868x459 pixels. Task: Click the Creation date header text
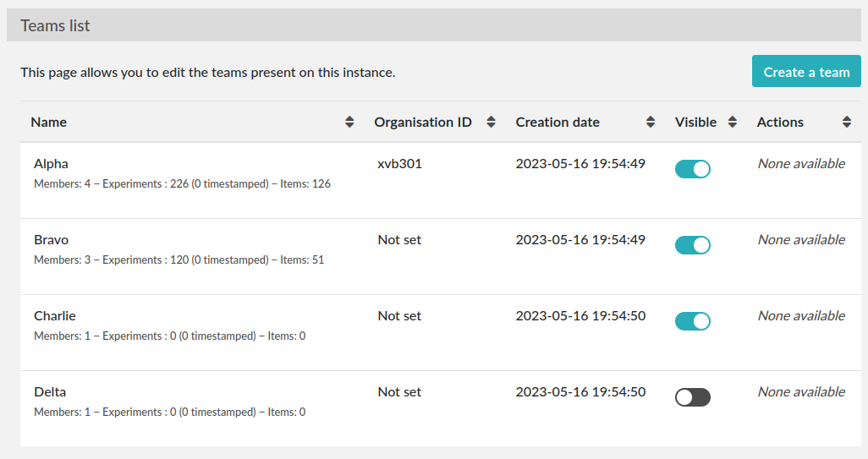[558, 123]
